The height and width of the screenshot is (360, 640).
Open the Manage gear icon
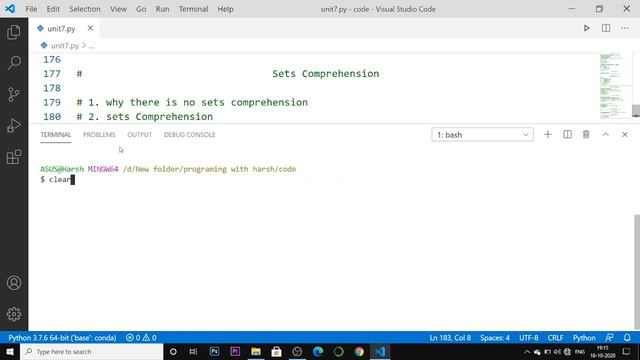[14, 314]
